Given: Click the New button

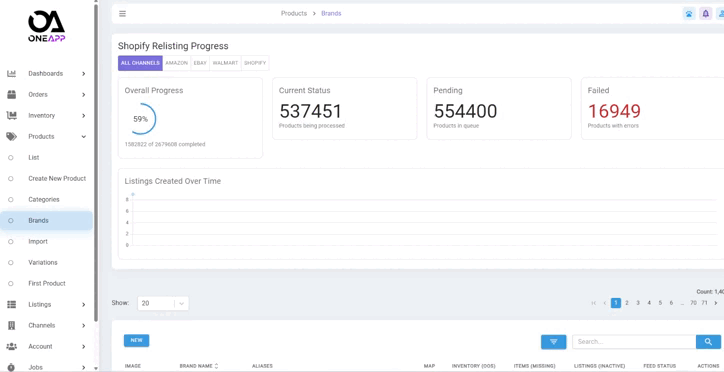Looking at the screenshot, I should click(136, 340).
